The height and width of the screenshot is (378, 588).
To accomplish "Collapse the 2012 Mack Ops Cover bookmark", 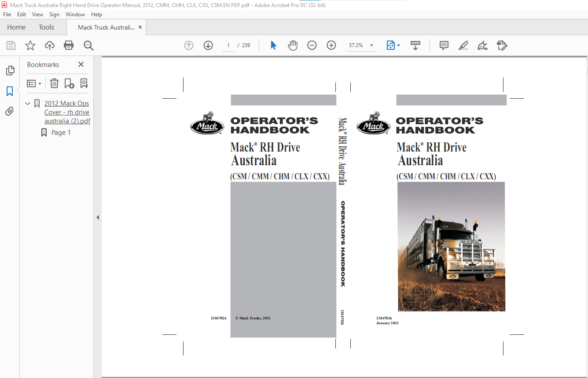I will 28,104.
